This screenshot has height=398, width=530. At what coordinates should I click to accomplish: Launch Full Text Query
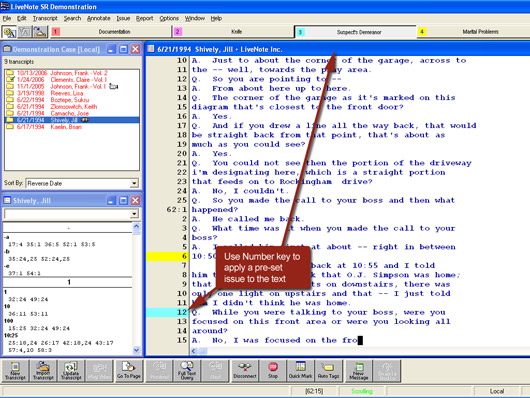[187, 371]
